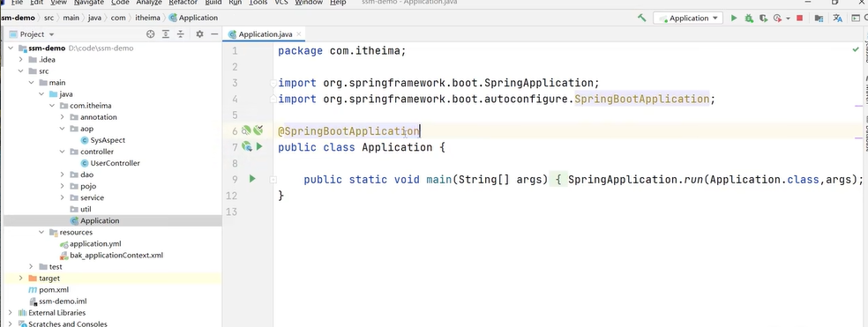Open the Project view selector dropdown

click(33, 34)
